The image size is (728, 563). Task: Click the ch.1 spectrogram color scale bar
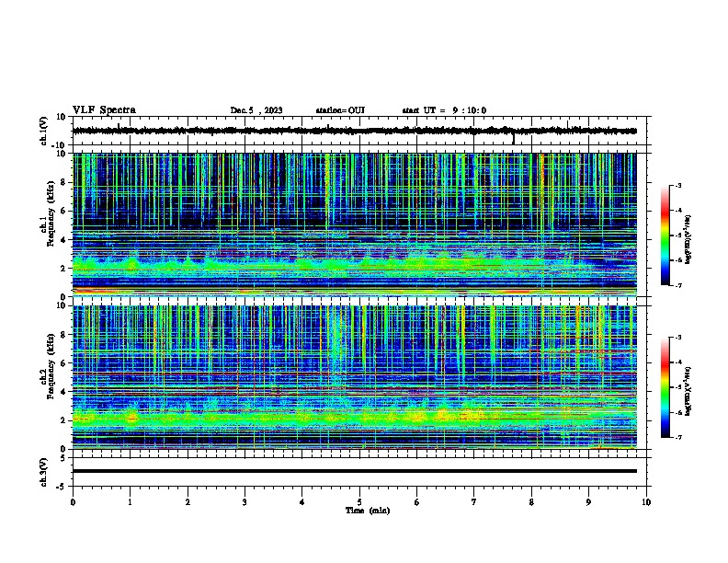click(665, 236)
